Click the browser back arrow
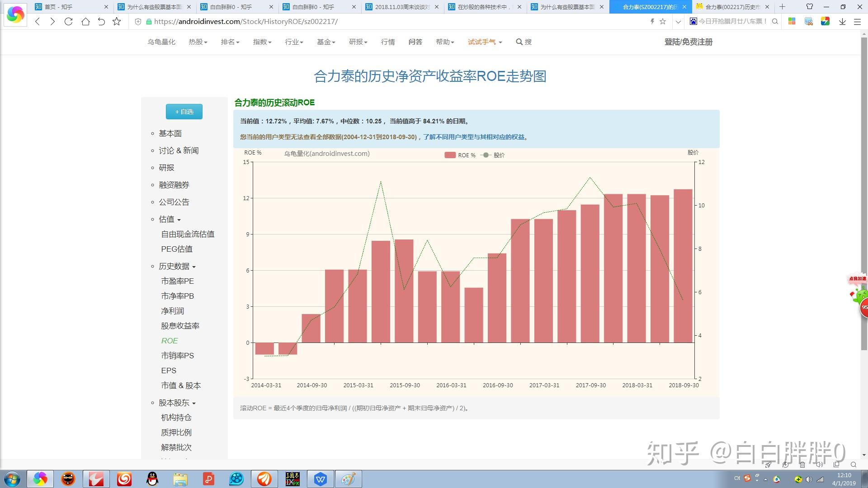 pyautogui.click(x=38, y=22)
